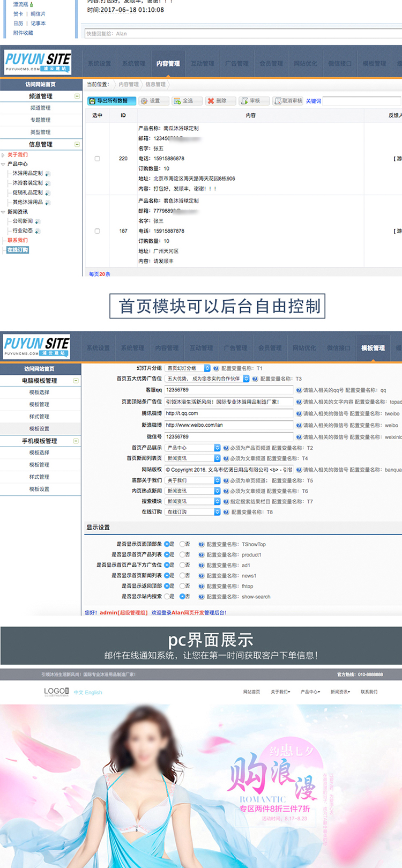Click the add icon beside 促销礼品定制
Image resolution: width=402 pixels, height=868 pixels.
pos(48,193)
